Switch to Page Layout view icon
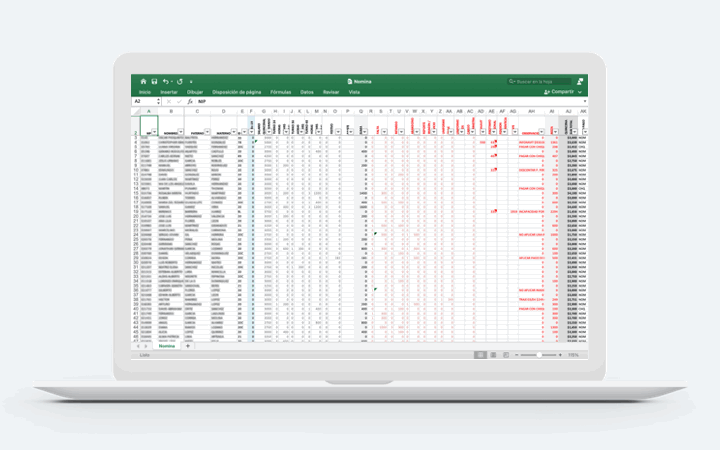Image resolution: width=720 pixels, height=450 pixels. point(493,355)
